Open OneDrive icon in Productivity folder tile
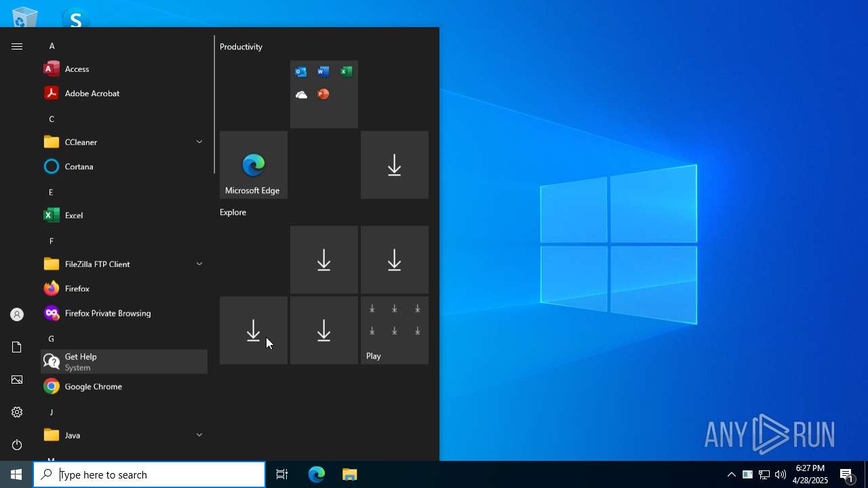Viewport: 868px width, 488px height. coord(301,94)
